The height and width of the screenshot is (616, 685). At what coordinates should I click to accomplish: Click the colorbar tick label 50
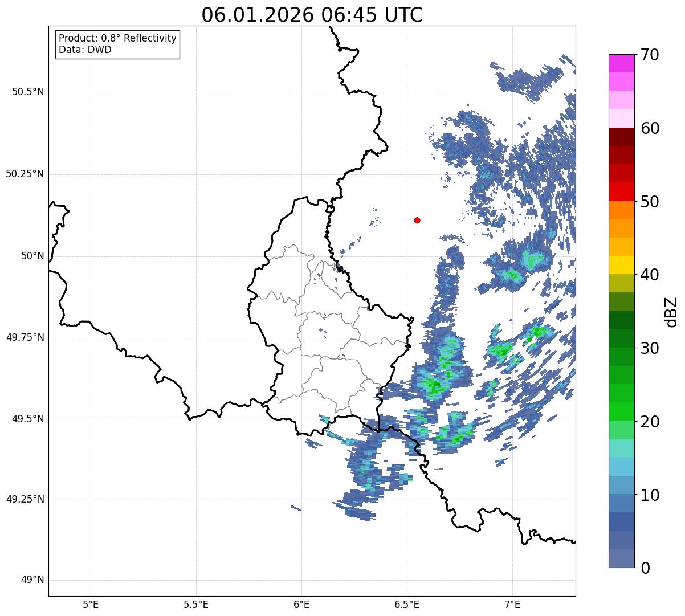650,202
